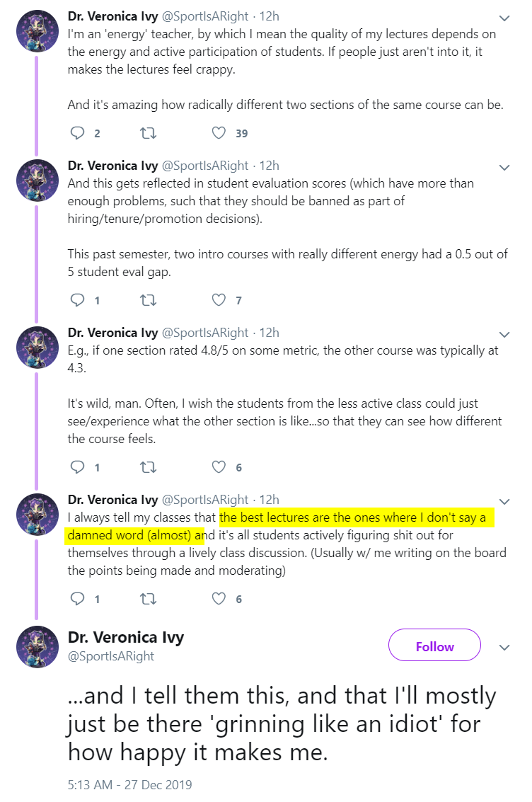
Task: Open the large profile avatar beside Follow
Action: [37, 647]
